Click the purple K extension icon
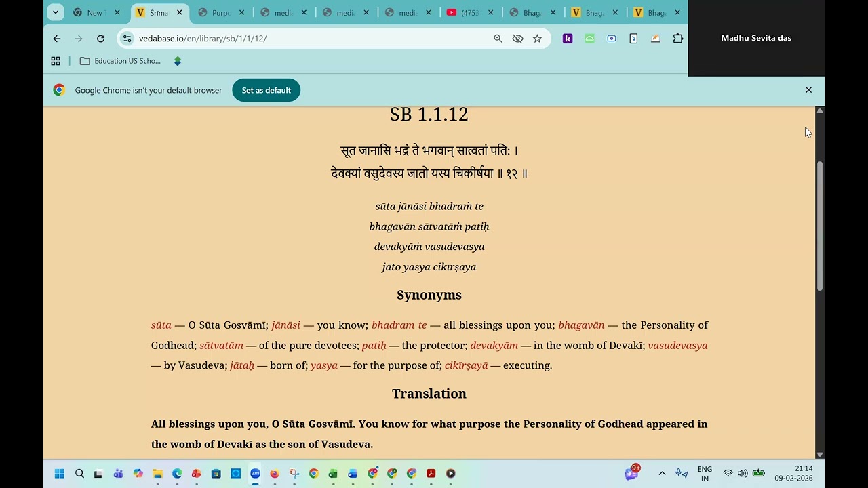This screenshot has height=488, width=868. 568,39
